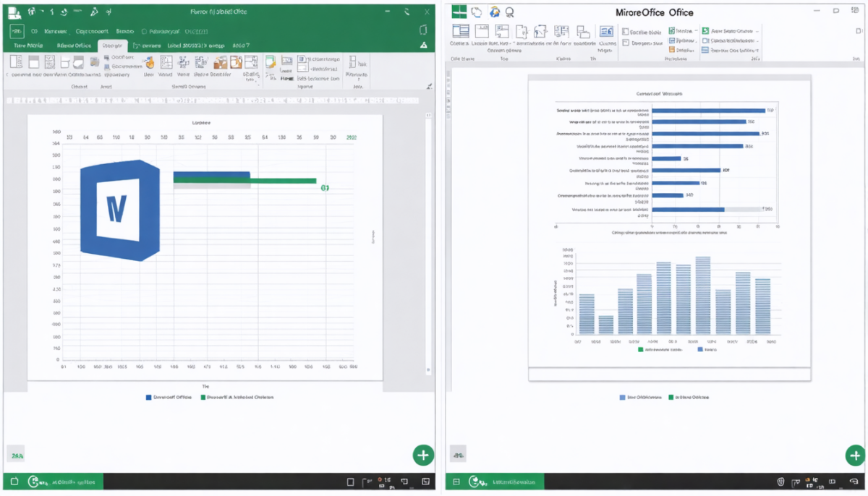The width and height of the screenshot is (868, 496).
Task: Select the page-with-sidebar icon at start of left ribbon
Action: pyautogui.click(x=14, y=62)
